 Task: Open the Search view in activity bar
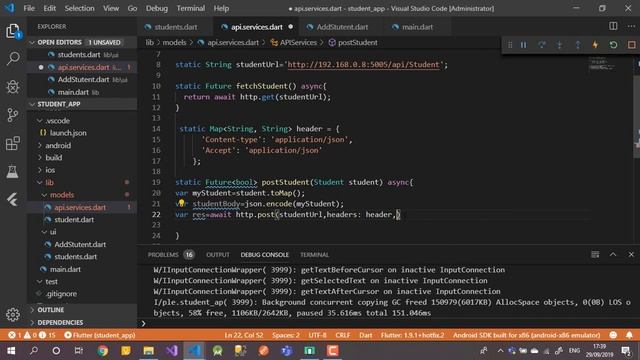13,58
